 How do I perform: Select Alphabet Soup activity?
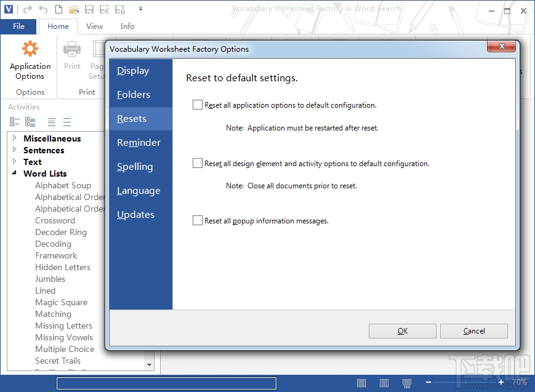(x=63, y=185)
